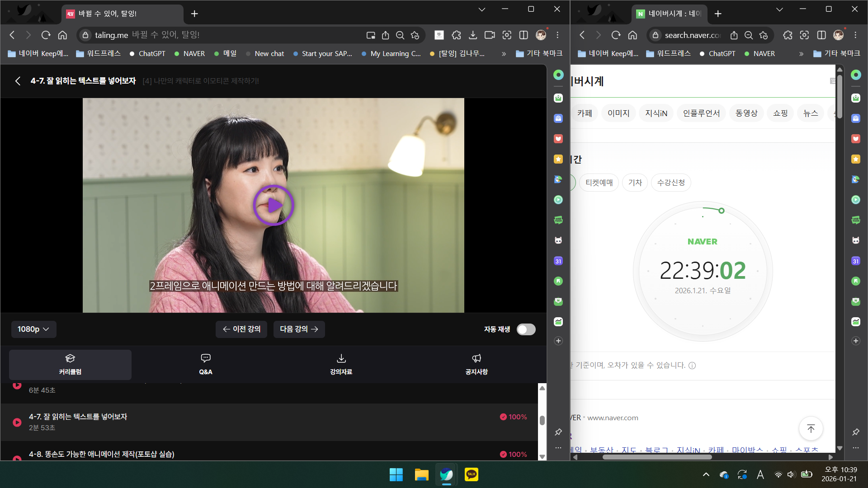Screen dimensions: 868x488
Task: Switch to the Q&A tab
Action: point(206,364)
